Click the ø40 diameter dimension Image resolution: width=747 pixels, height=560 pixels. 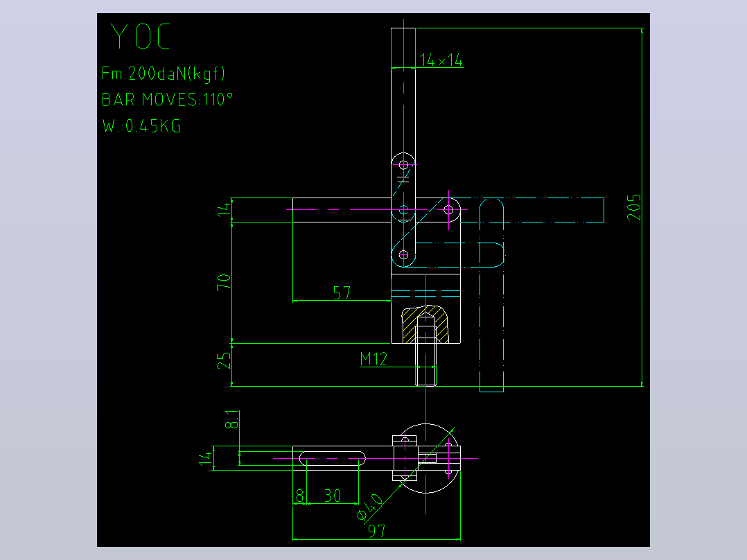pos(370,507)
